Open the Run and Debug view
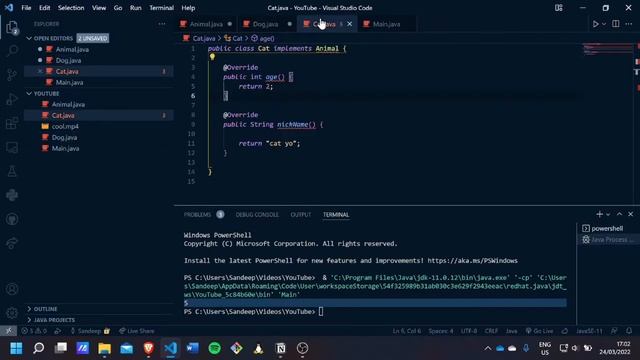This screenshot has height=360, width=640. [12, 99]
